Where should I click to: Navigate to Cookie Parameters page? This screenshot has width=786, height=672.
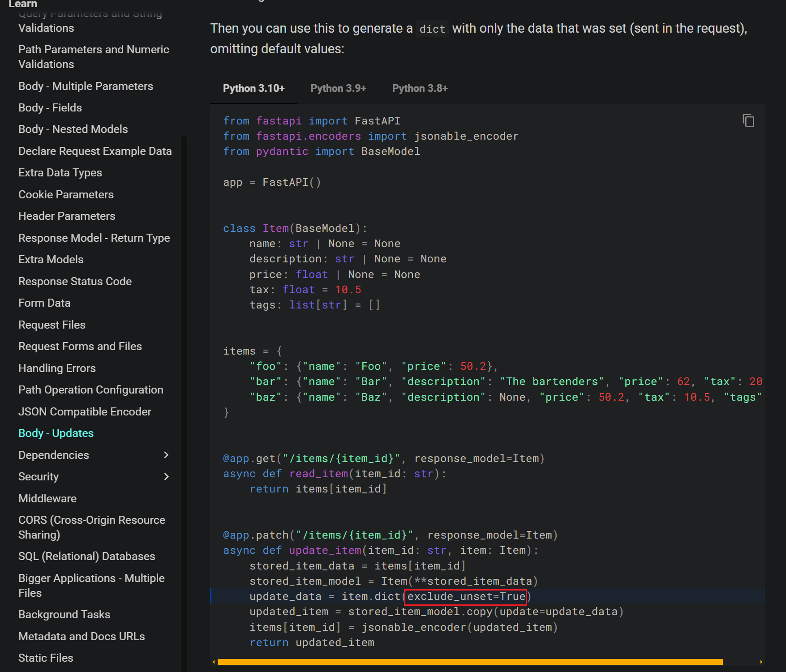point(66,195)
